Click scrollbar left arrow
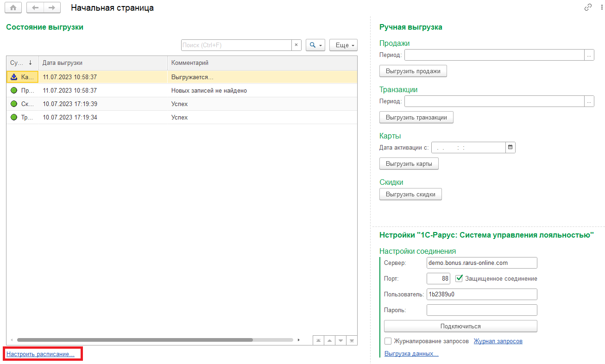This screenshot has height=364, width=605. pos(12,340)
